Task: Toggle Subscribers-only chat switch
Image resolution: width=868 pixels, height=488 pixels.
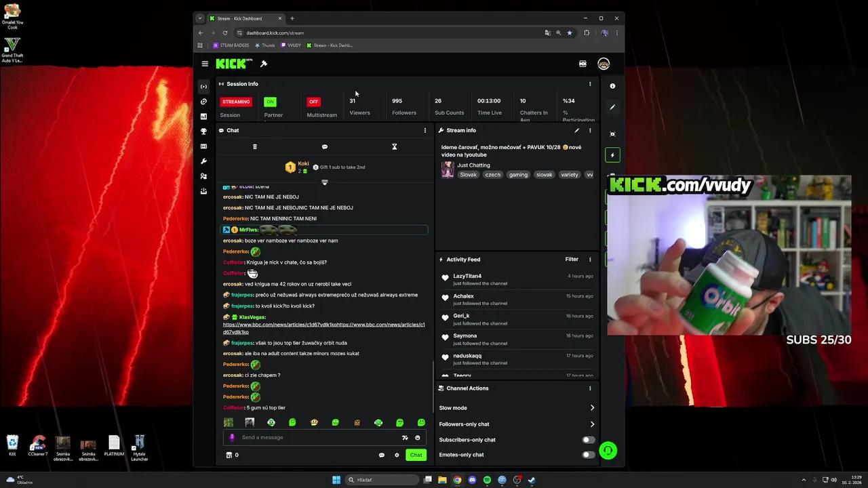Action: [589, 440]
